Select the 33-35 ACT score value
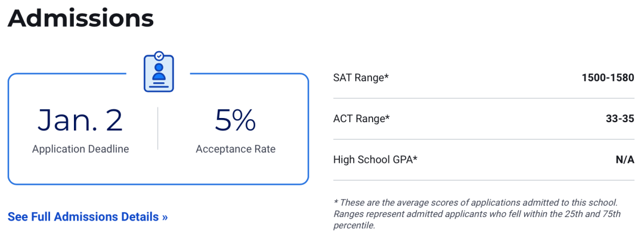The image size is (644, 236). tap(620, 119)
